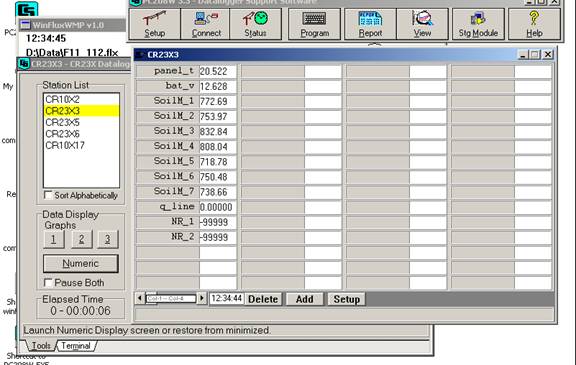Screen dimensions: 576x365
Task: Select station CR23X6 in Station List
Action: 81,134
